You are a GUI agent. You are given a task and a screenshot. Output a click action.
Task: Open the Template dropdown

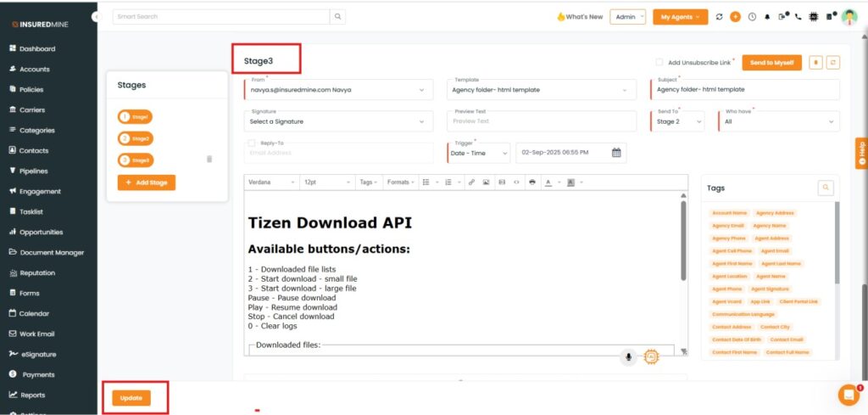542,90
